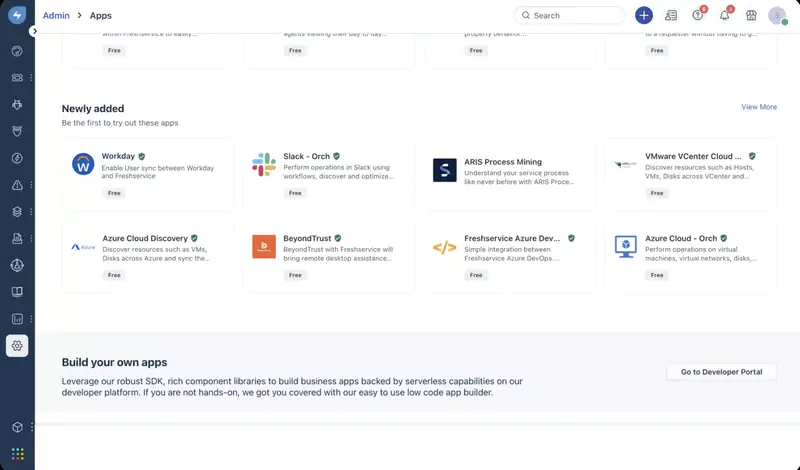Click the Workday logo icon
The image size is (800, 470).
point(83,164)
